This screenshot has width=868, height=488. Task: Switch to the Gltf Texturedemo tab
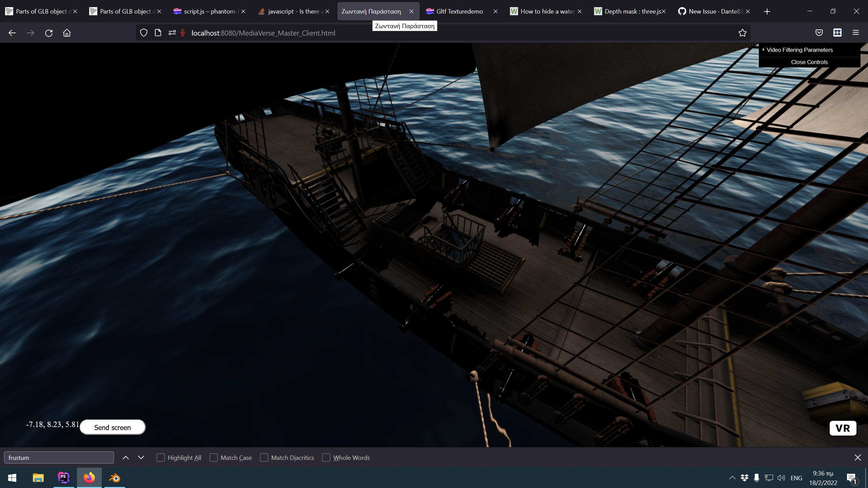click(x=459, y=12)
